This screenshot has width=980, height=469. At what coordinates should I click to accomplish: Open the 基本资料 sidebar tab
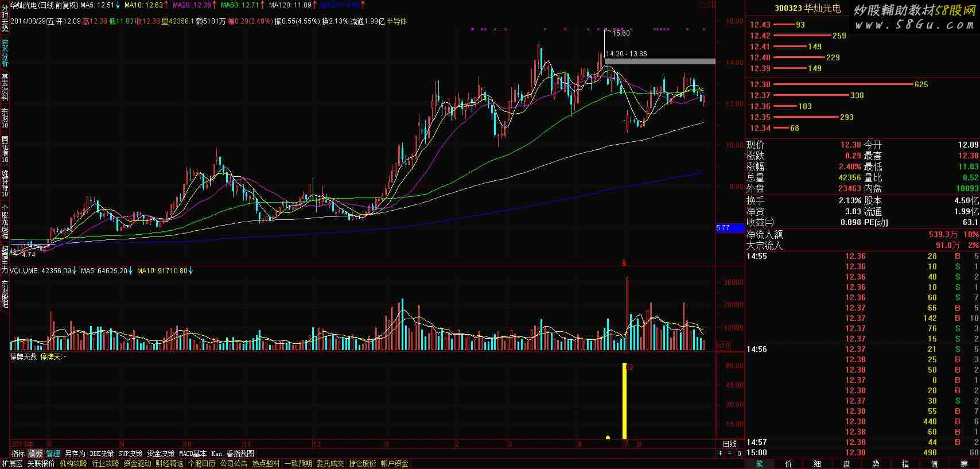[5, 87]
